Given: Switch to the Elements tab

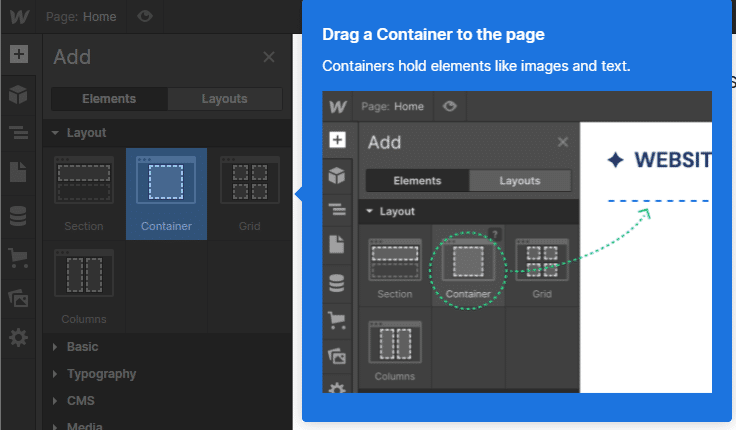Looking at the screenshot, I should [109, 99].
